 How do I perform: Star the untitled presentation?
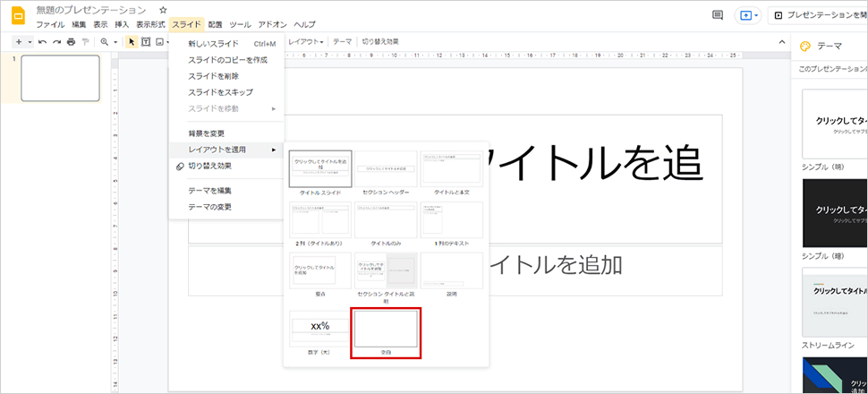[x=163, y=11]
